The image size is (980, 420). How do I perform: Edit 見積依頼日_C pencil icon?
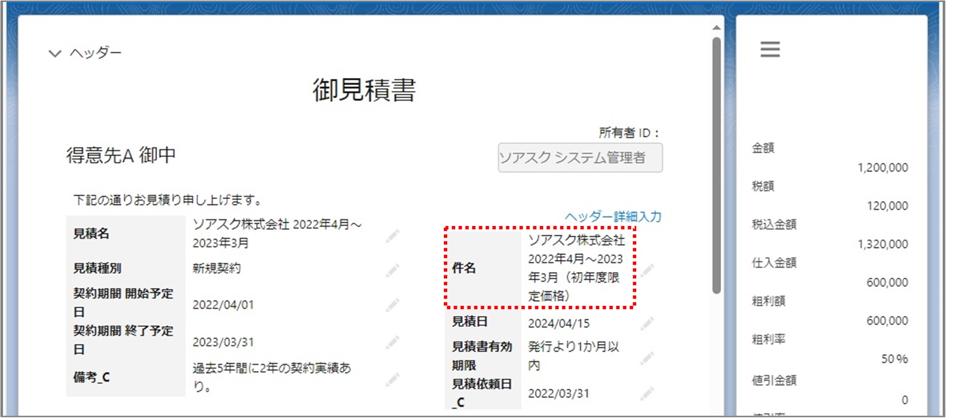point(647,393)
